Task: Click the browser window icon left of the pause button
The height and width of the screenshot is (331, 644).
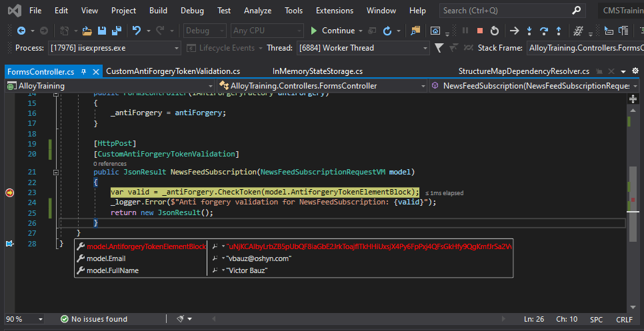Action: pos(435,31)
